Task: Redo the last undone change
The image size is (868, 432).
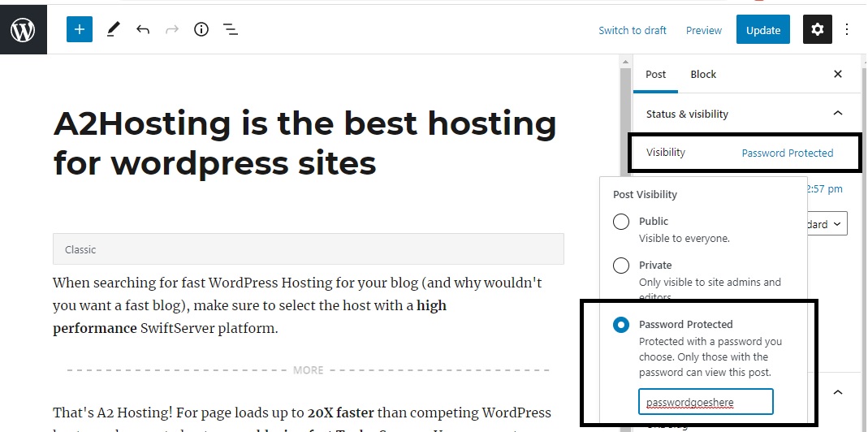Action: 172,29
